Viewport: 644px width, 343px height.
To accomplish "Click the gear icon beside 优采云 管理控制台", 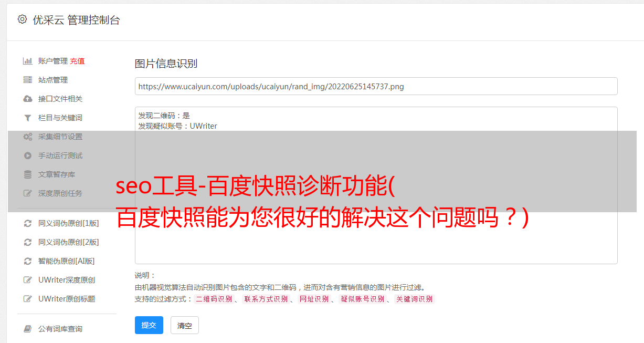I will 22,19.
